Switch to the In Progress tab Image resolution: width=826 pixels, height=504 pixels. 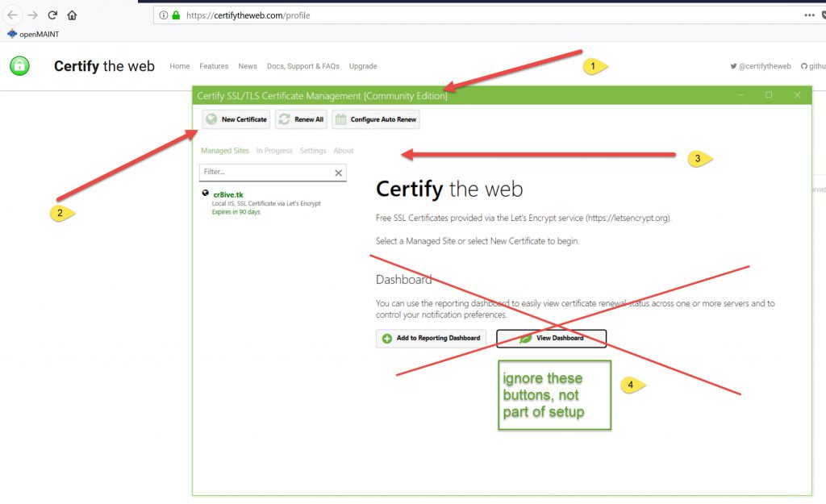[274, 151]
